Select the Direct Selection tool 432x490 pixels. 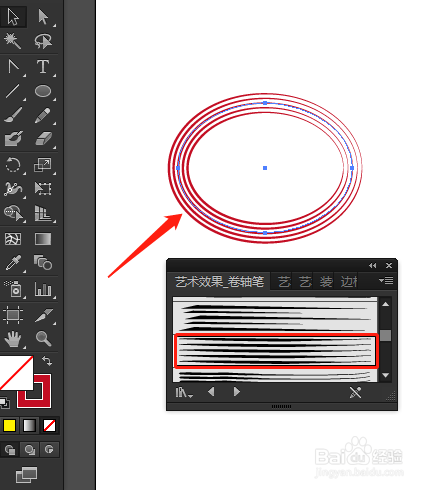tap(43, 17)
